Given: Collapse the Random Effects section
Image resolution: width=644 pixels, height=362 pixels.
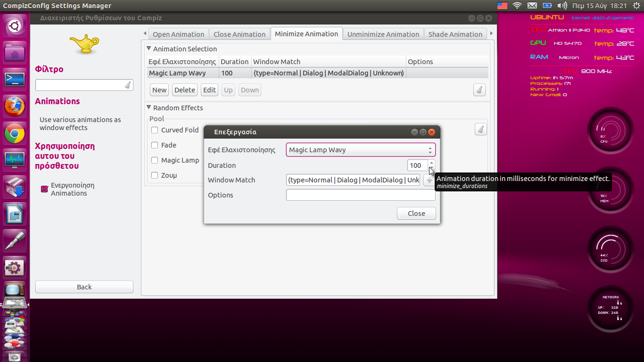Looking at the screenshot, I should pyautogui.click(x=149, y=107).
